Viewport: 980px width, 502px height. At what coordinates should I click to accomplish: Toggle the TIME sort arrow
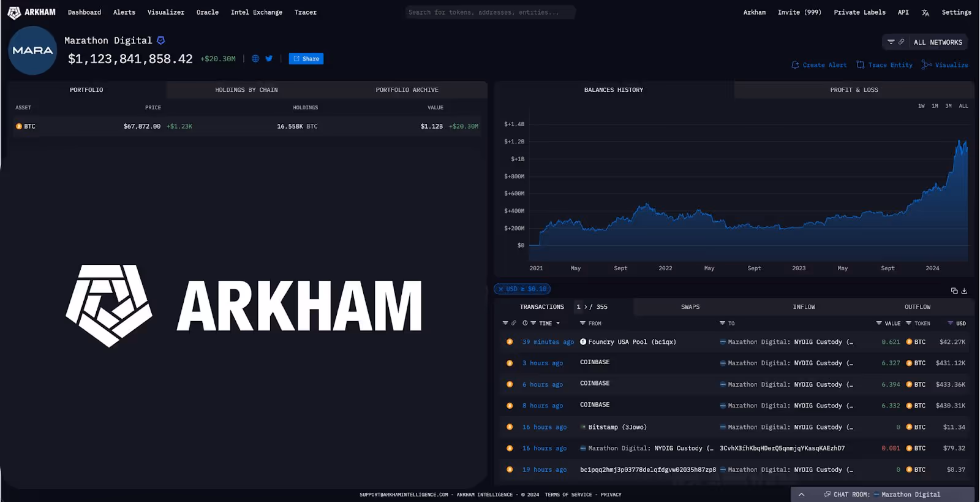(x=558, y=324)
